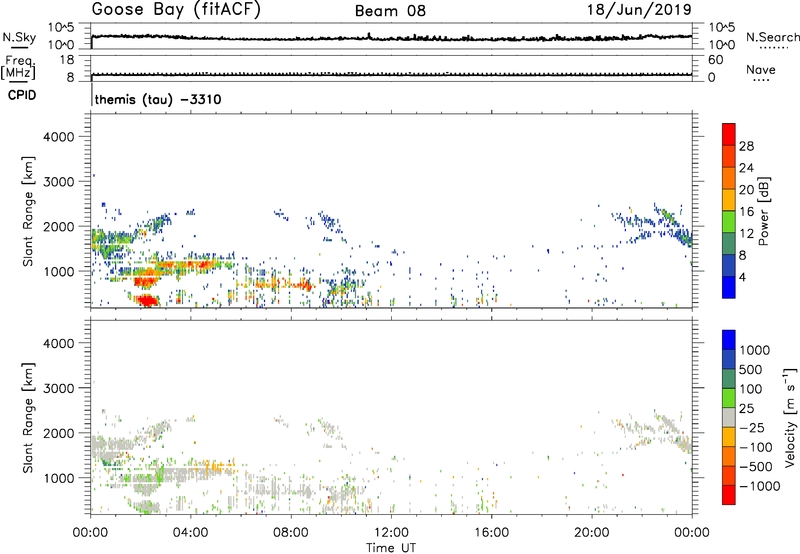
Task: Click the grey -25 to 25 velocity color band
Action: 729,417
